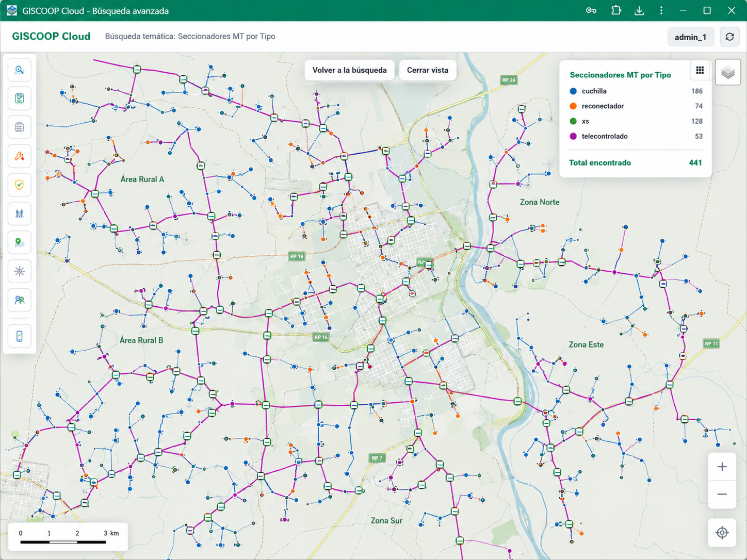Open the map search tool in the sidebar
The image size is (747, 560).
pyautogui.click(x=20, y=70)
